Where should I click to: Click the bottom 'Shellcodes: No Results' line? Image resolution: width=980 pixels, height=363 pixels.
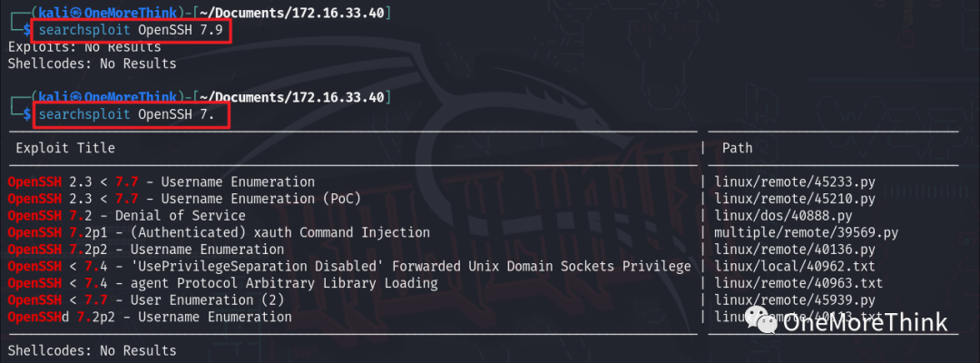92,350
